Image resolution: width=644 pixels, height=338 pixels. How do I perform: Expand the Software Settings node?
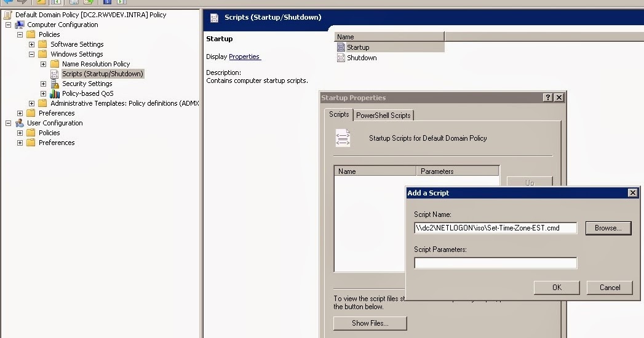(x=31, y=44)
